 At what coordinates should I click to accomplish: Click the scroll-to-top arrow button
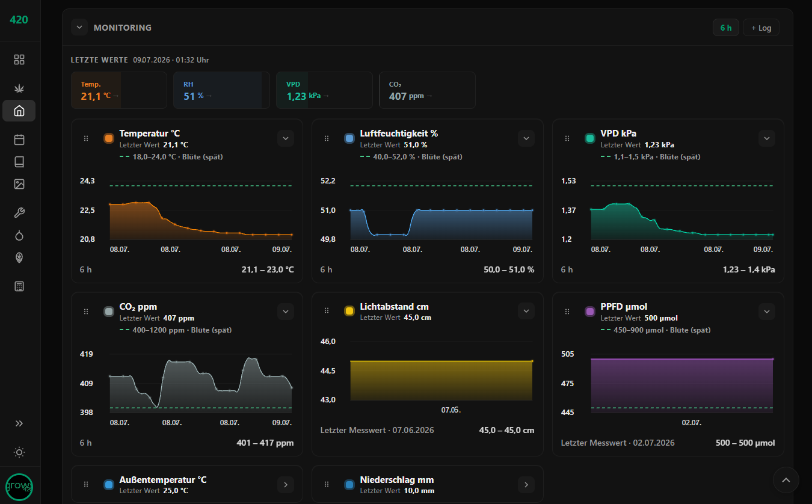pos(786,480)
